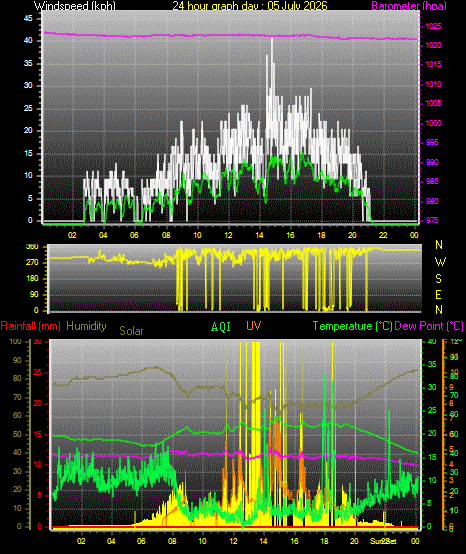Click the 24 hour graph day title
The height and width of the screenshot is (554, 466).
[250, 5]
